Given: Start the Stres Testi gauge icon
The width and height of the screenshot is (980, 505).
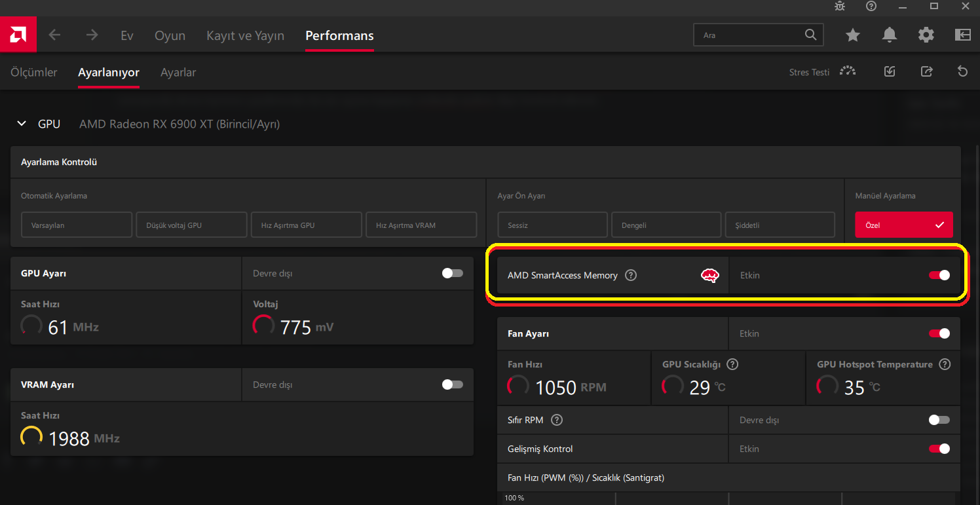Looking at the screenshot, I should click(848, 71).
